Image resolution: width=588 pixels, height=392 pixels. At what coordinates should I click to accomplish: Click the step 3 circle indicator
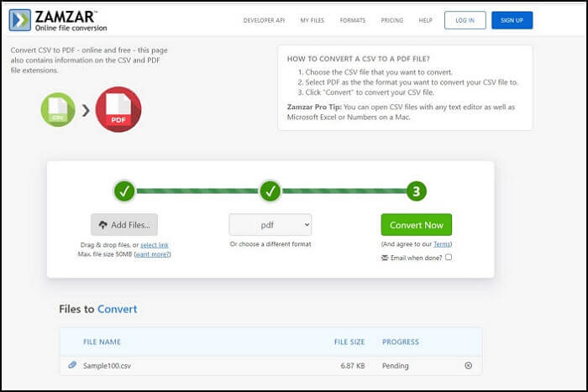(x=415, y=191)
